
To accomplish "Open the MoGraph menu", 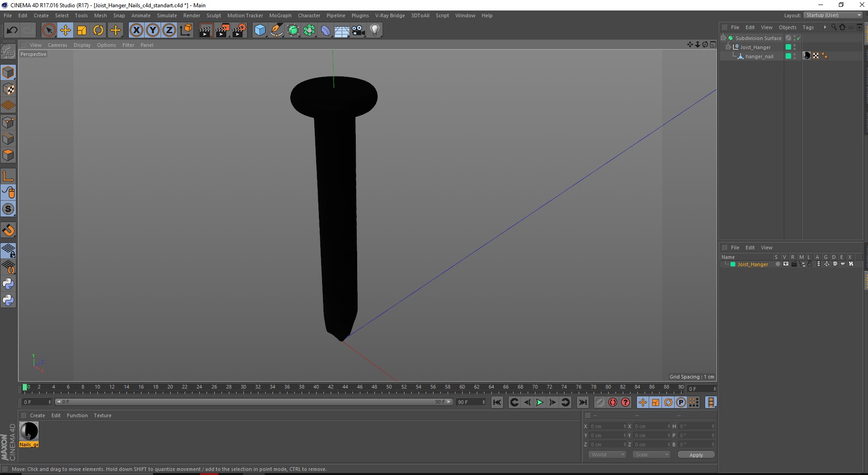I will click(280, 15).
